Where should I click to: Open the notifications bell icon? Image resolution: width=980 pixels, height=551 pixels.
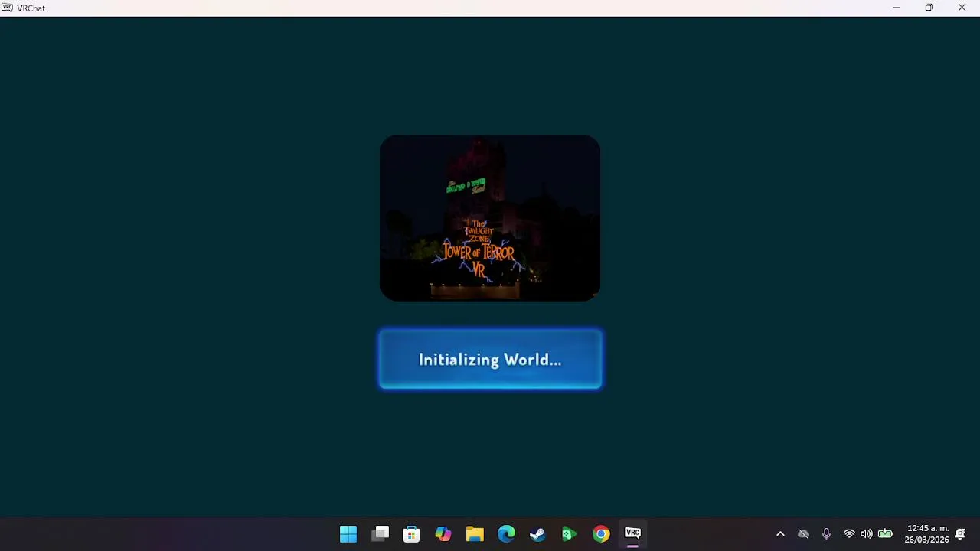click(x=961, y=534)
